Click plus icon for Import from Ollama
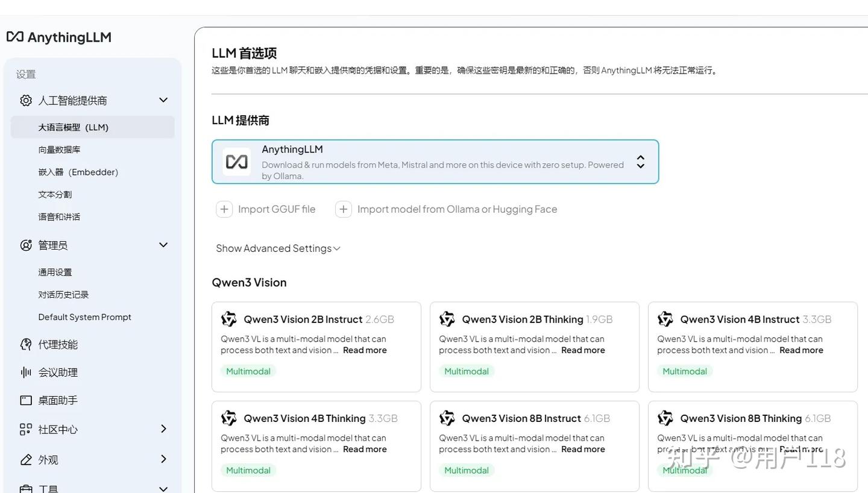This screenshot has height=493, width=868. tap(344, 209)
